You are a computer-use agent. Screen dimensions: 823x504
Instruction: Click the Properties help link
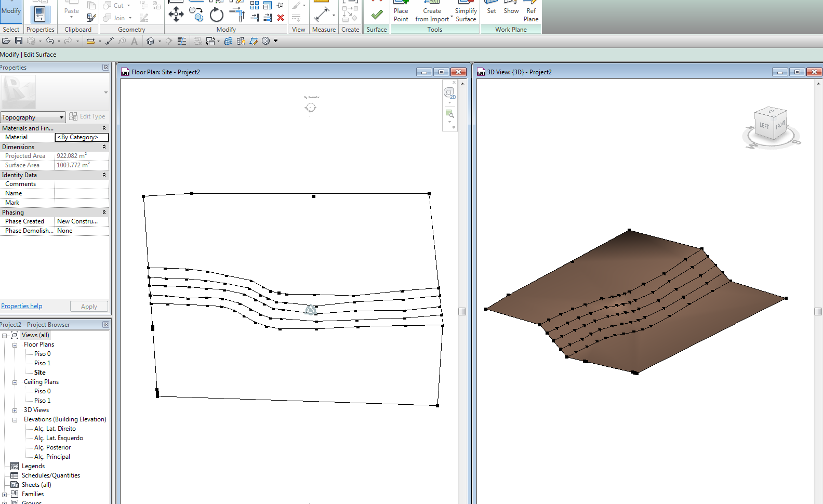[x=22, y=306]
